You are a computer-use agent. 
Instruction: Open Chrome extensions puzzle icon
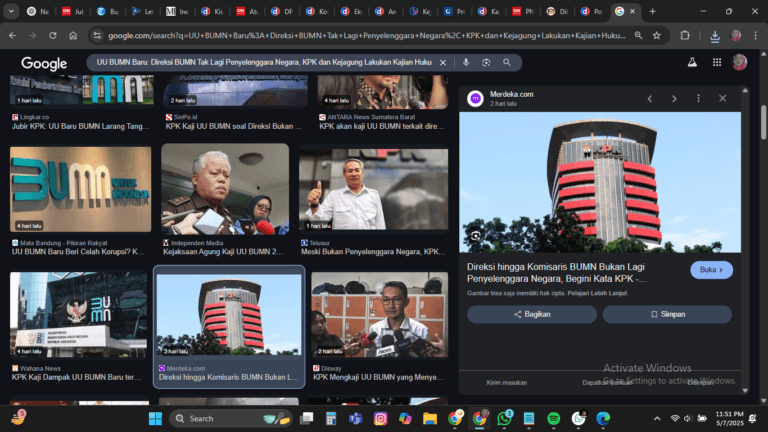pos(685,35)
